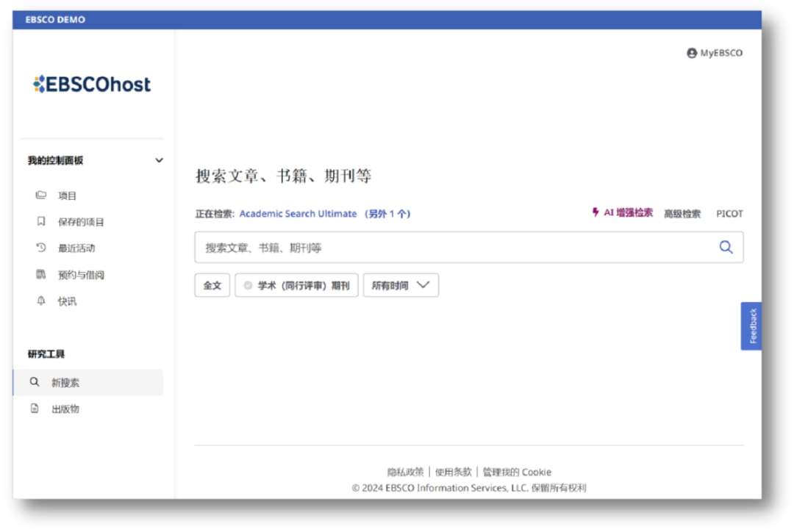Click the Feedback side tab
This screenshot has height=532, width=794.
coord(751,326)
